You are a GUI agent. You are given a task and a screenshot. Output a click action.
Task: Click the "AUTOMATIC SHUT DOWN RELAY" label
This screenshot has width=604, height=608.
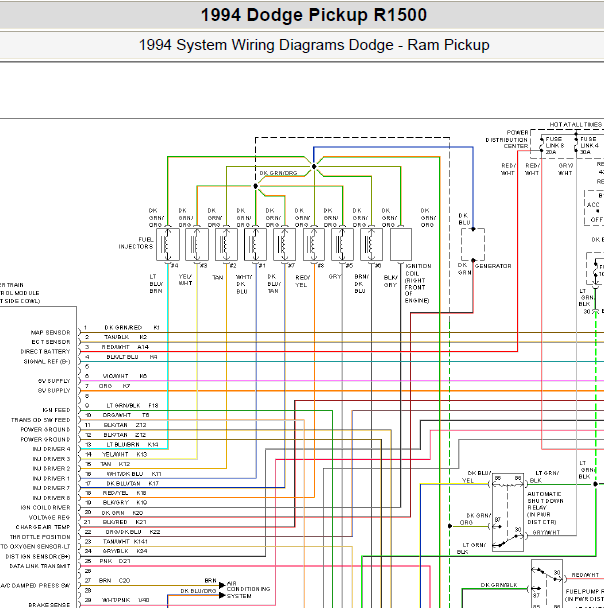click(545, 501)
